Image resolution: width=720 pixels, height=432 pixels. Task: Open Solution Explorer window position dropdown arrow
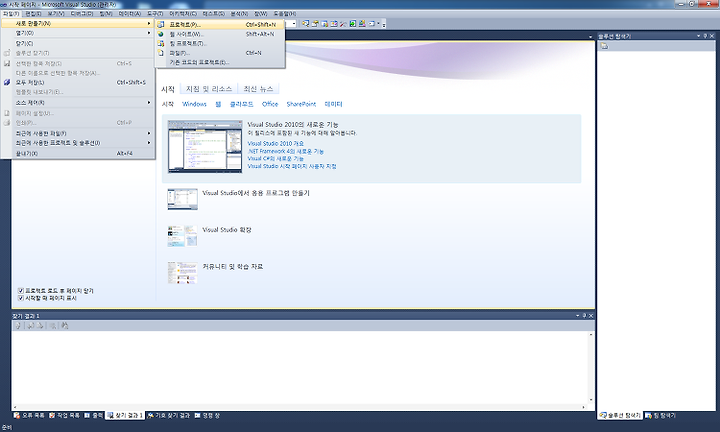(698, 36)
